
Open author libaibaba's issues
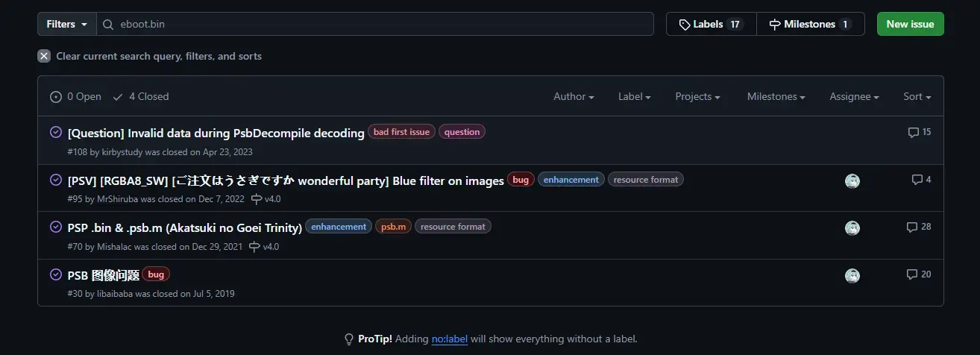click(115, 294)
